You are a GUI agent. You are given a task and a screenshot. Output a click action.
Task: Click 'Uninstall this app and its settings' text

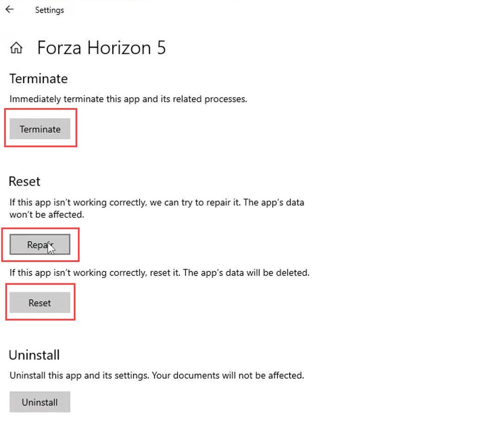[x=79, y=376]
